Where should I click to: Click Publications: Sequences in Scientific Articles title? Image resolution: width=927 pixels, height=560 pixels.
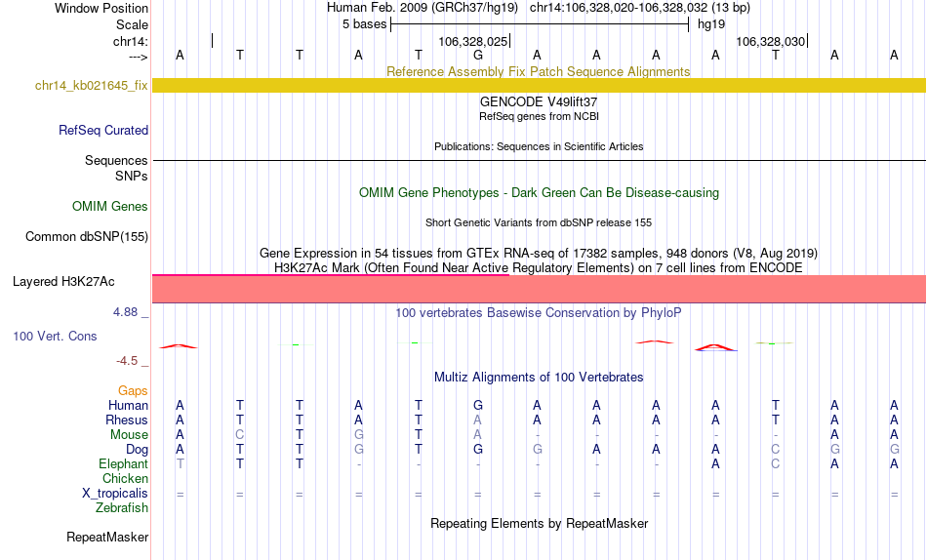click(x=539, y=146)
